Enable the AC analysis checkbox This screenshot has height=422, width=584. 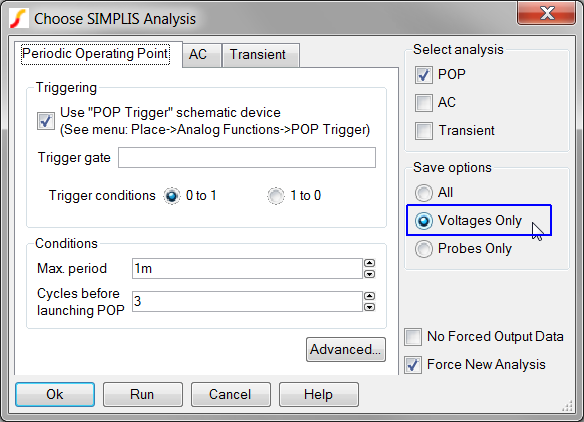(x=424, y=103)
